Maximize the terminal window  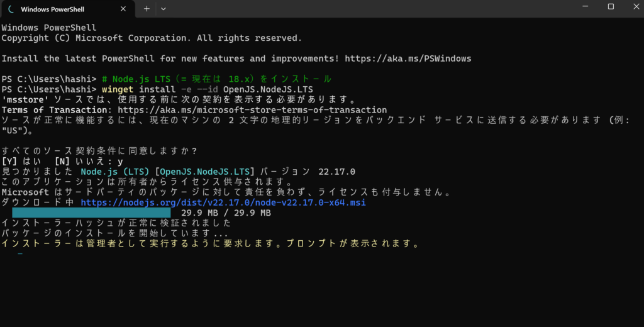pos(611,6)
